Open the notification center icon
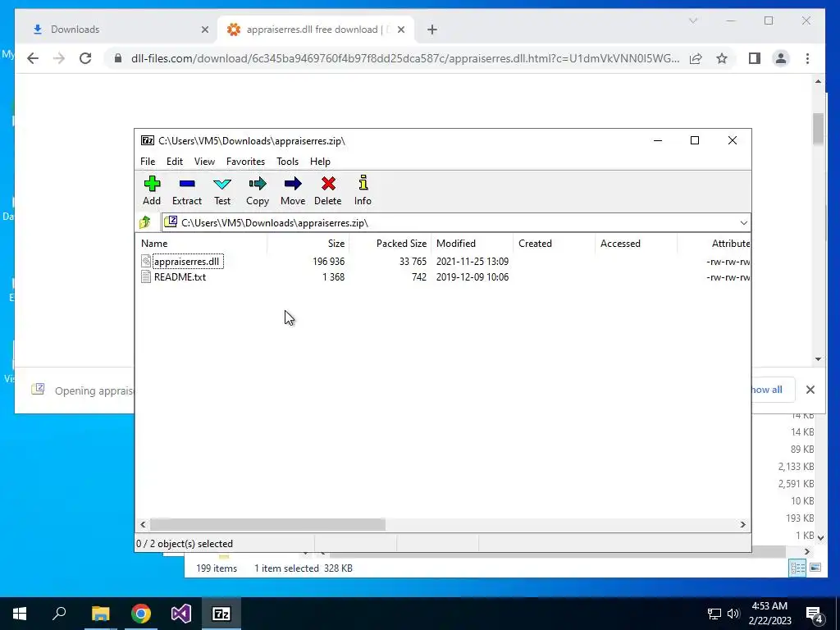 point(815,614)
